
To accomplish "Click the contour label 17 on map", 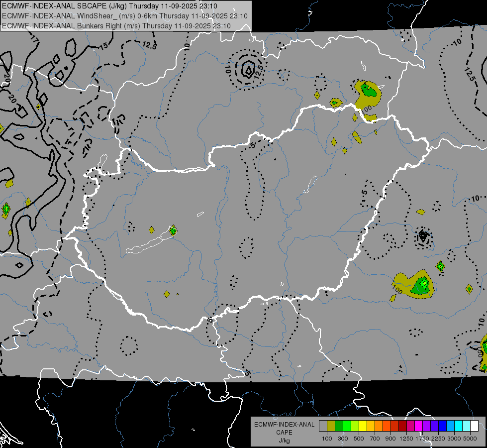I will (x=35, y=39).
